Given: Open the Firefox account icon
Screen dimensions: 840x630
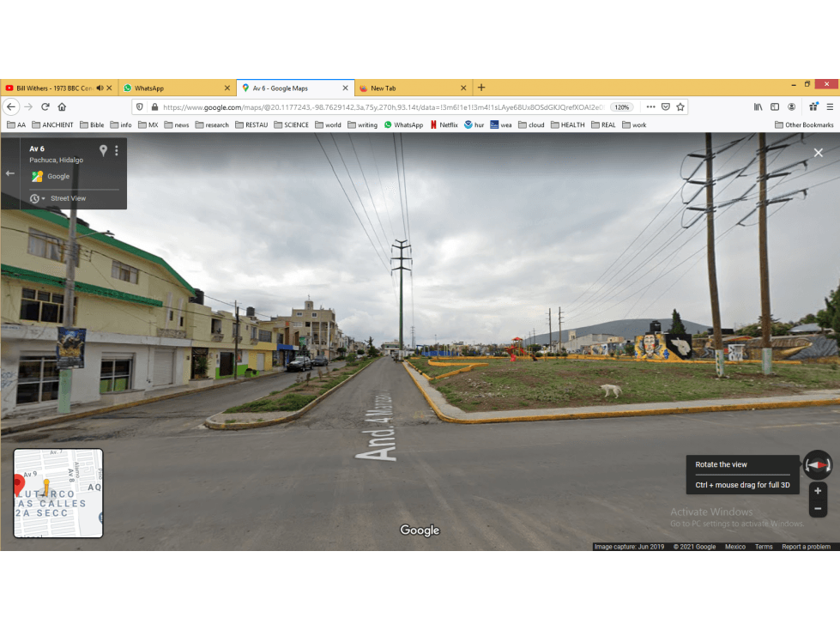Looking at the screenshot, I should coord(791,107).
